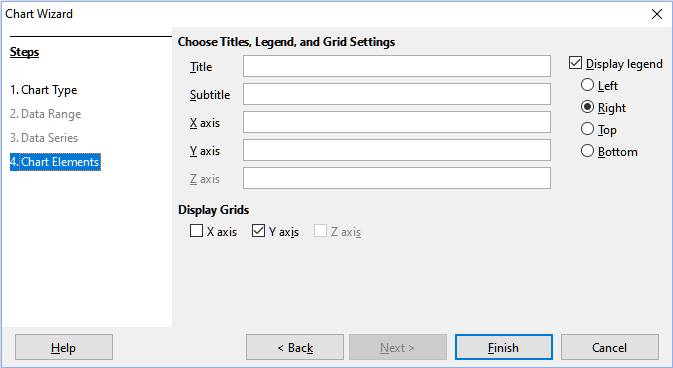The image size is (673, 368).
Task: Finish the chart wizard
Action: (504, 347)
